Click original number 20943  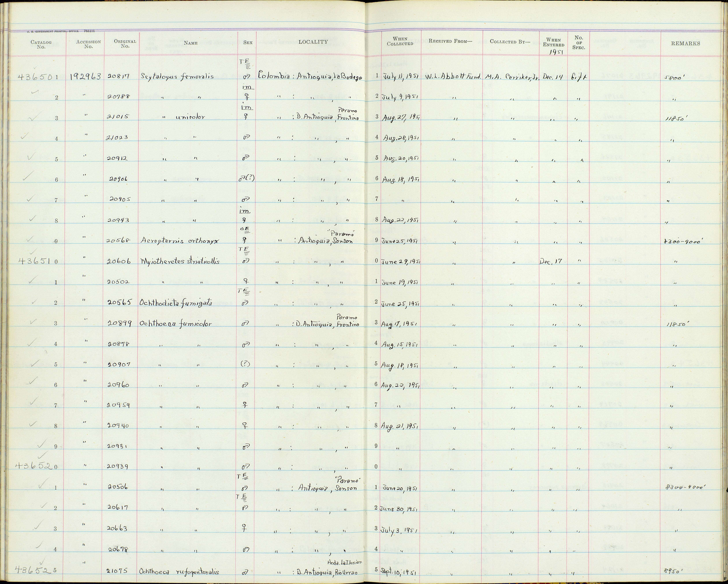pyautogui.click(x=119, y=220)
